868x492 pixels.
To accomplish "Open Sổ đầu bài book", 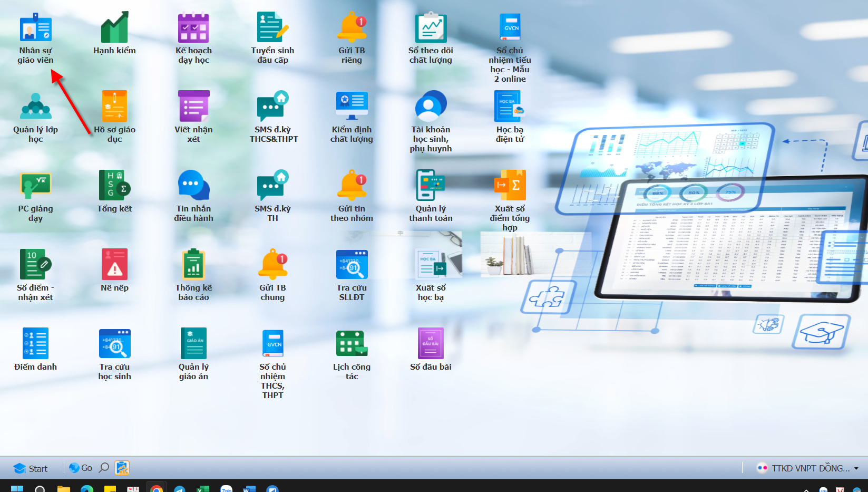I will point(431,344).
